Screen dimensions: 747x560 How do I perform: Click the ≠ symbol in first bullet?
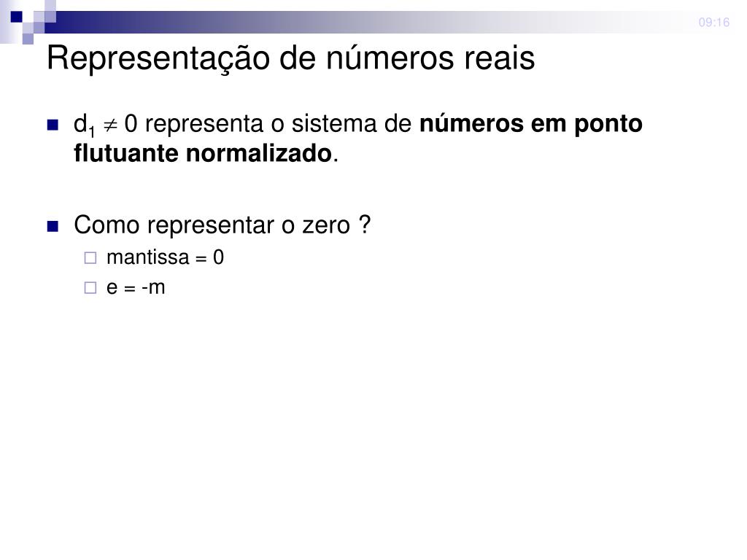tap(110, 125)
